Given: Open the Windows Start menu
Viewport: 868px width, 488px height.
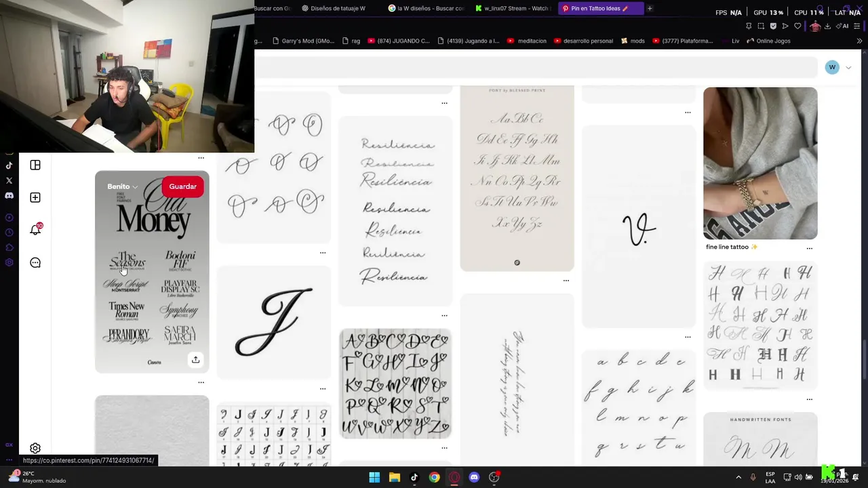Looking at the screenshot, I should pos(374,477).
